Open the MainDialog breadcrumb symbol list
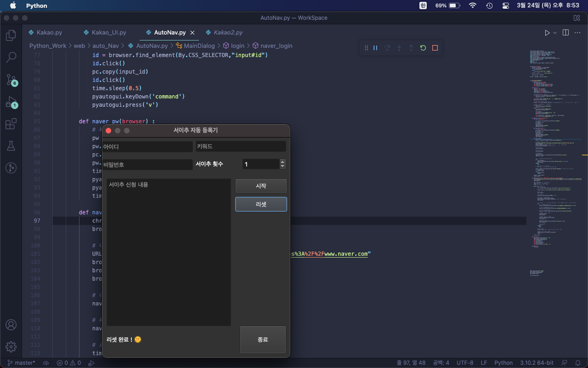This screenshot has width=588, height=368. 199,46
